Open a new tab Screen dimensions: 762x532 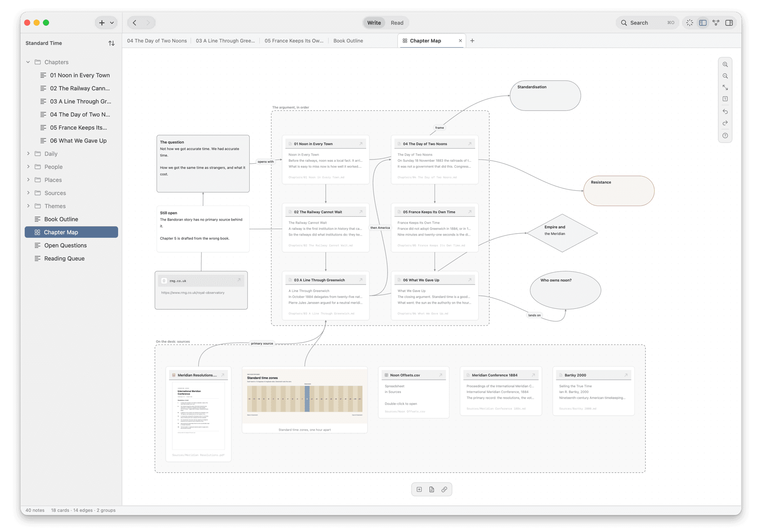point(472,41)
